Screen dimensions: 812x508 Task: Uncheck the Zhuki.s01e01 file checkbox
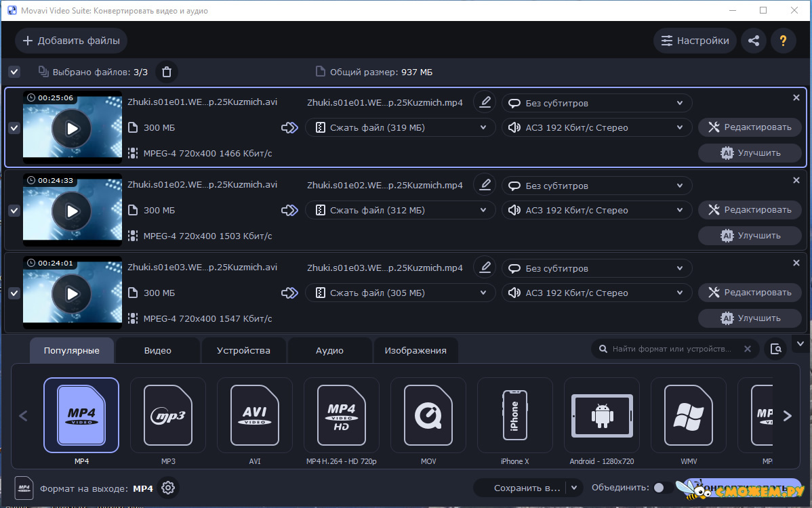point(14,128)
